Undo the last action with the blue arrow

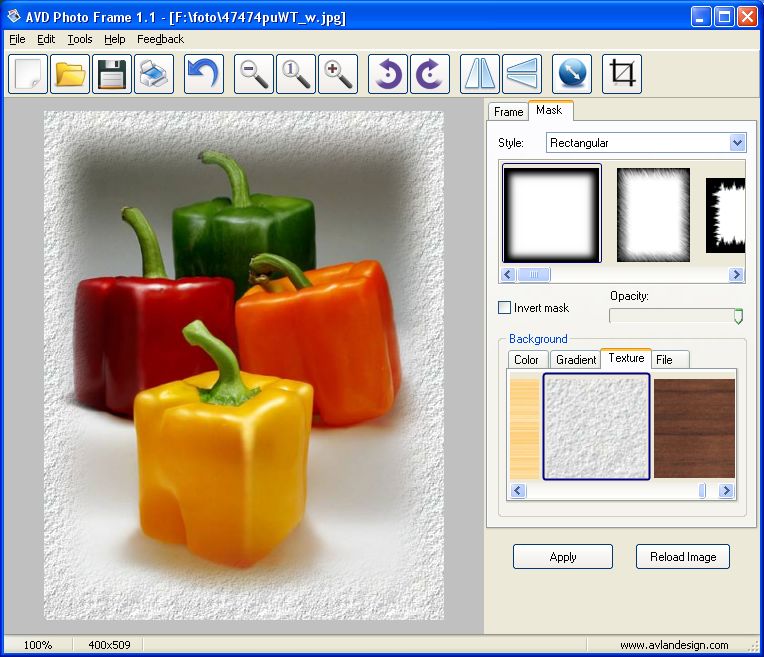point(204,75)
